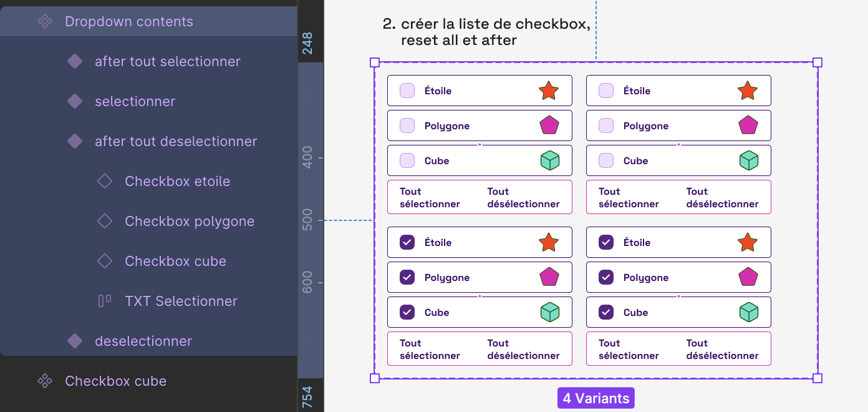Click the instance icon next to Checkbox etoile
This screenshot has height=412, width=868.
click(x=105, y=181)
